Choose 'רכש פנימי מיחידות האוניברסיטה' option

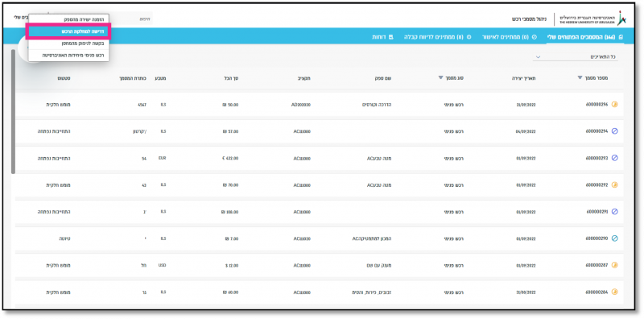click(68, 55)
